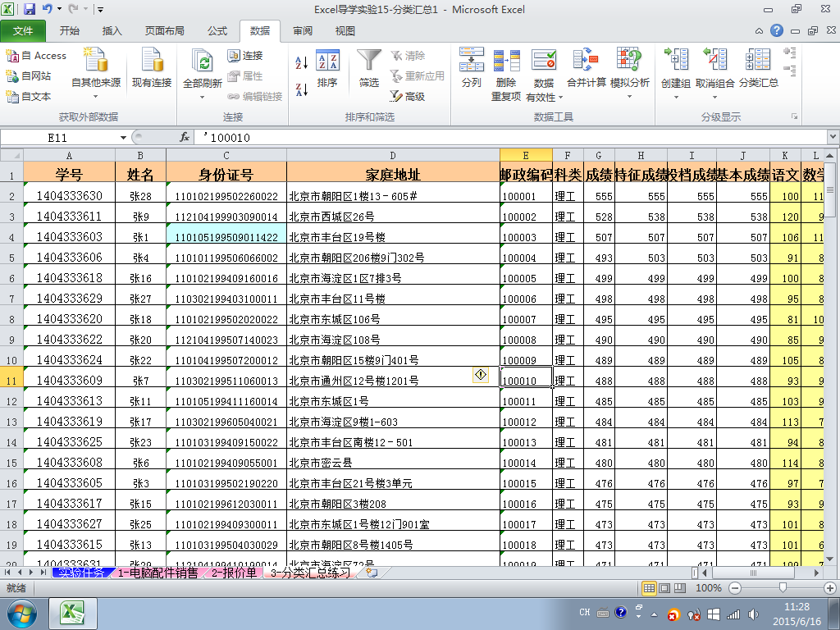Image resolution: width=840 pixels, height=630 pixels.
Task: Expand the Name Box dropdown arrow
Action: (x=124, y=138)
